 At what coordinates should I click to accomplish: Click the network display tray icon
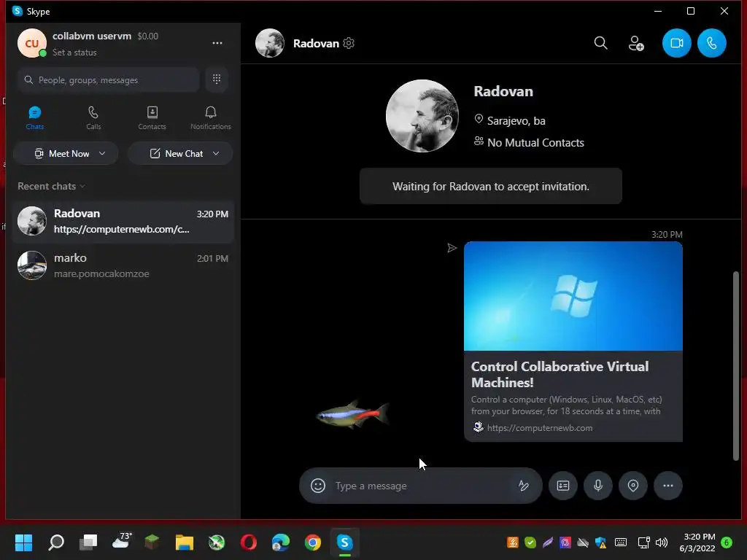pos(643,542)
